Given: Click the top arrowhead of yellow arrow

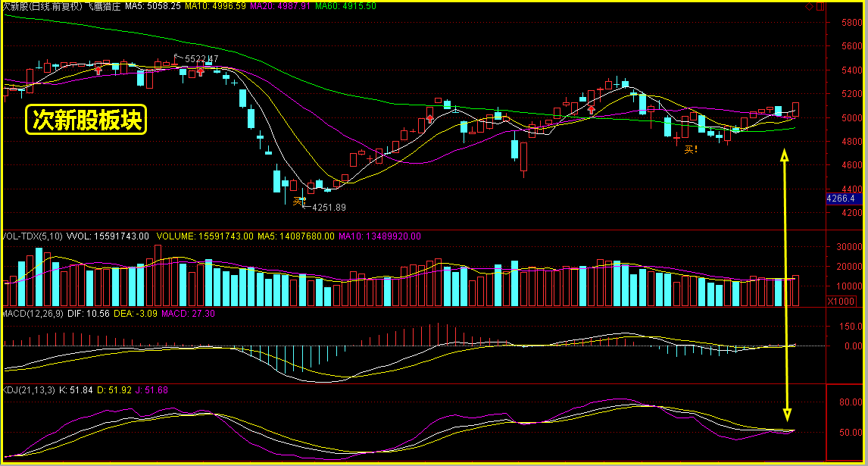Looking at the screenshot, I should click(785, 155).
